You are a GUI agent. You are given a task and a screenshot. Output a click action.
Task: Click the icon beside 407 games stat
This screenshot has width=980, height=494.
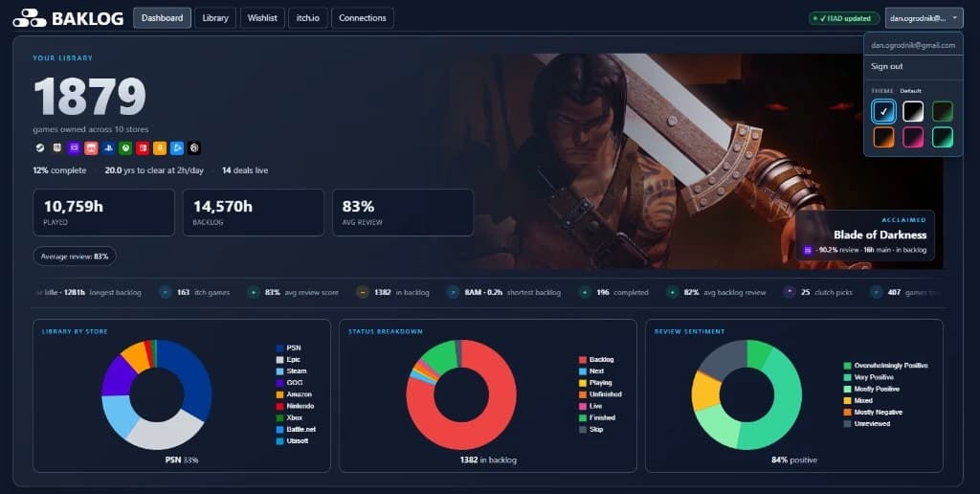pos(877,292)
